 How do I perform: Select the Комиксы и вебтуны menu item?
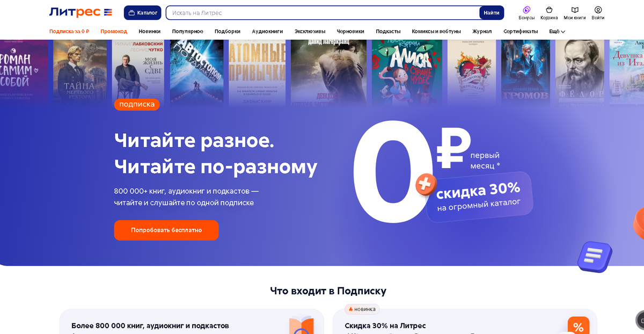(x=436, y=31)
